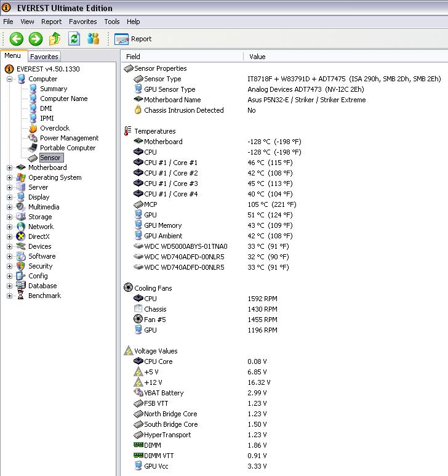Open the View menu

coord(27,22)
